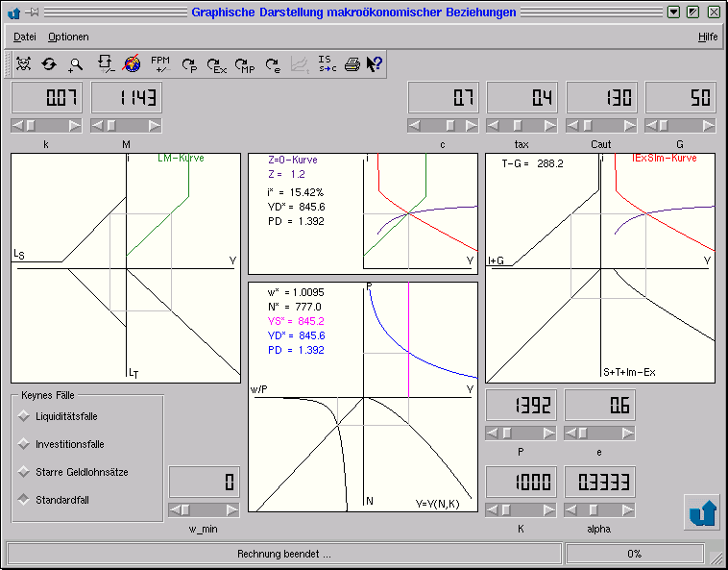Toggle the crossed-out globe icon
Viewport: 728px width, 570px height.
pos(132,63)
